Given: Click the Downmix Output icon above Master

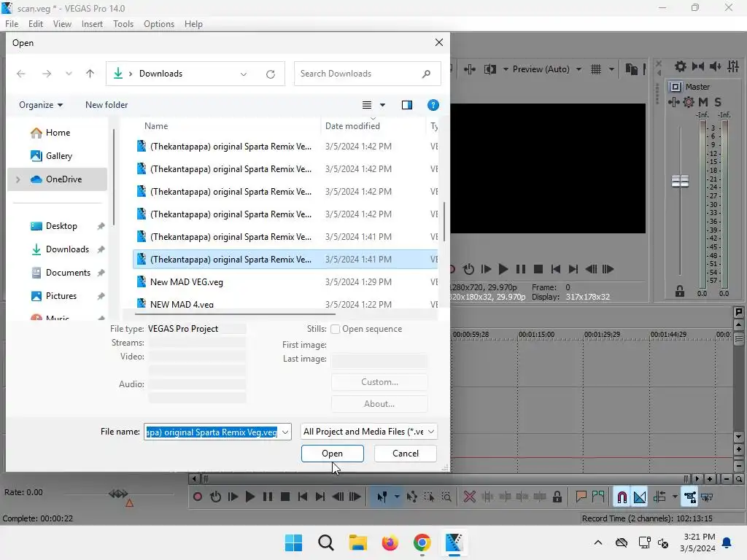Looking at the screenshot, I should [698, 66].
